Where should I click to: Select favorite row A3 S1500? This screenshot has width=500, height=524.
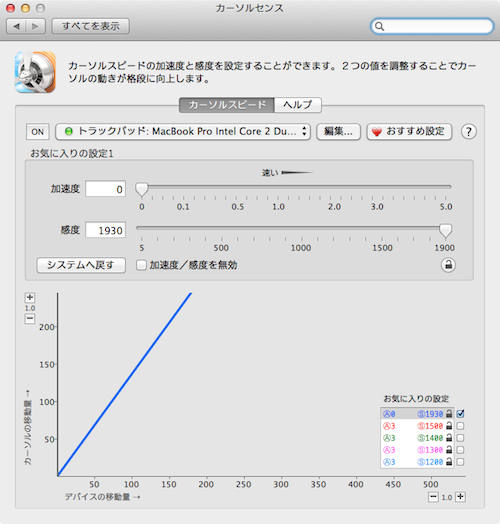click(x=417, y=426)
